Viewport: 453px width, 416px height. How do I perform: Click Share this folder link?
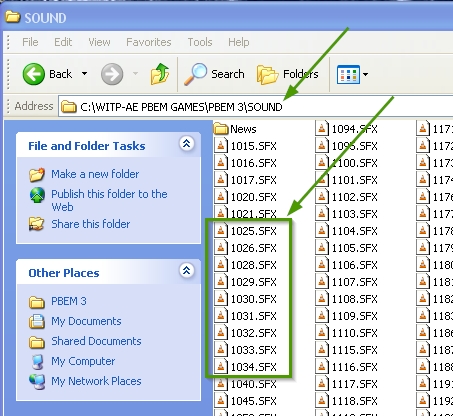[90, 224]
